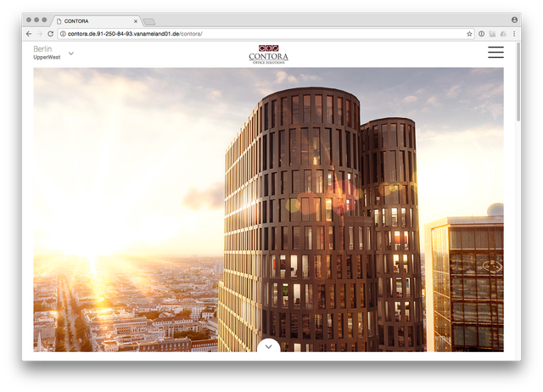543x392 pixels.
Task: Focus the address bar URL field
Action: coord(255,34)
